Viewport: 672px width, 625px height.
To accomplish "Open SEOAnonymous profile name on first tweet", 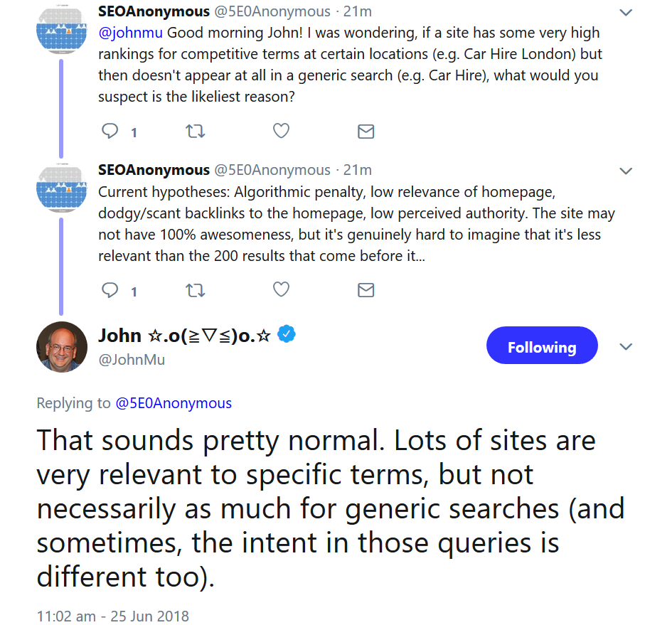I will click(x=154, y=11).
